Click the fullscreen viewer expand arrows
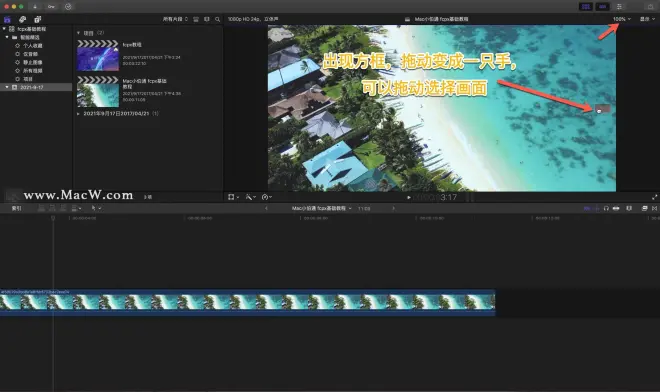 coord(655,197)
